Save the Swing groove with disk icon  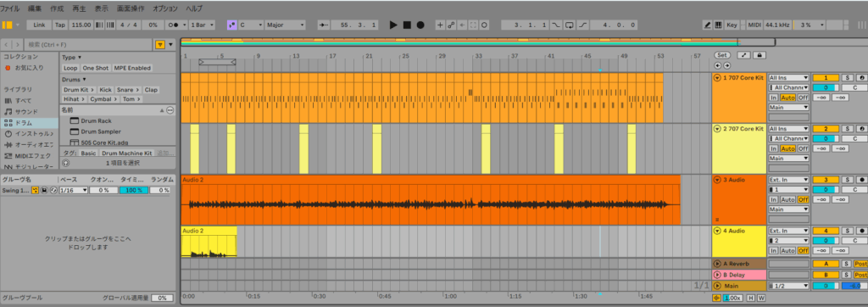(x=44, y=190)
